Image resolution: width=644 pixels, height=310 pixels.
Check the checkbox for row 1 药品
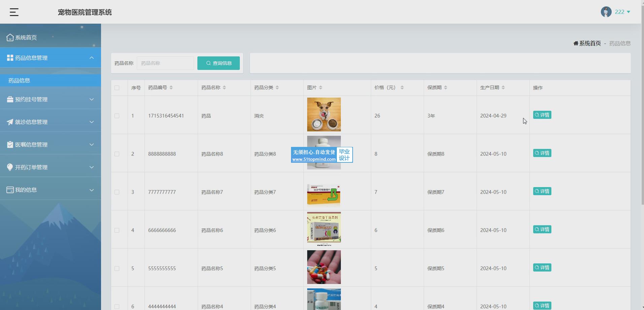(x=117, y=116)
